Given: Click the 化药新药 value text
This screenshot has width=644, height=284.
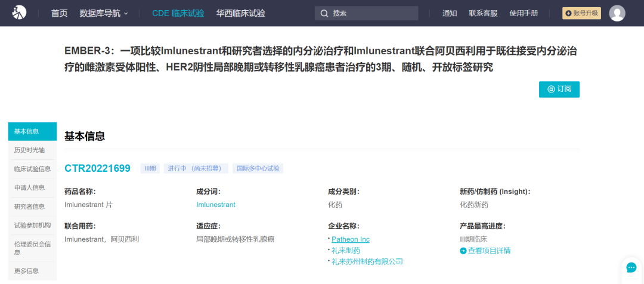Looking at the screenshot, I should pos(474,205).
